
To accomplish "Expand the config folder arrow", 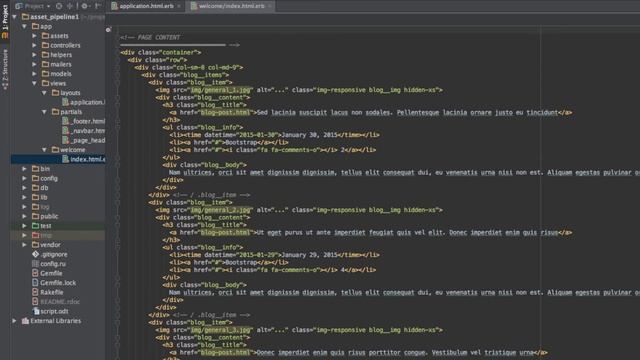I will click(x=25, y=178).
